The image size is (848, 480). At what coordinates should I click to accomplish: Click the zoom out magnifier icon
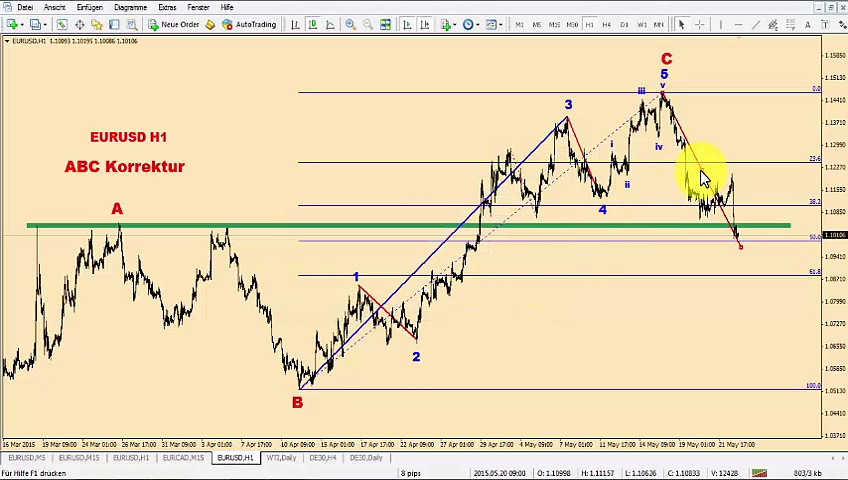point(367,24)
